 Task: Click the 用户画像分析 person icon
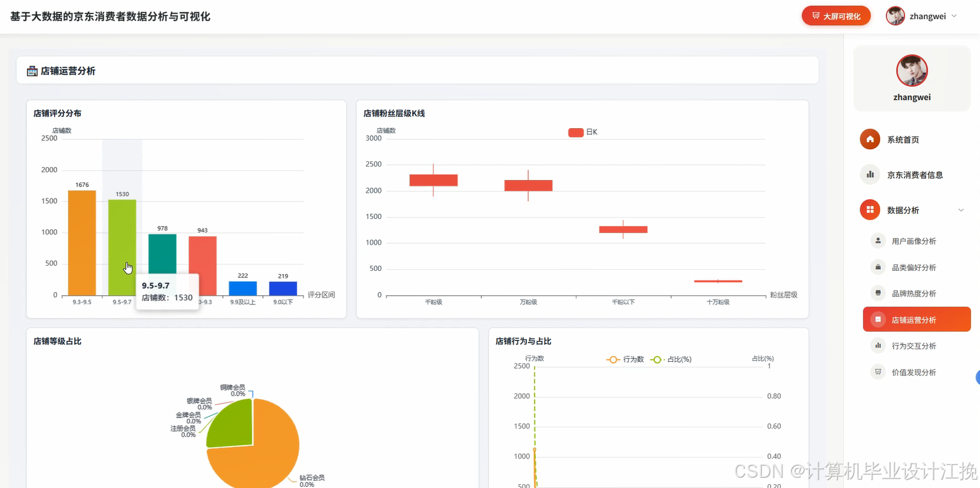coord(878,241)
